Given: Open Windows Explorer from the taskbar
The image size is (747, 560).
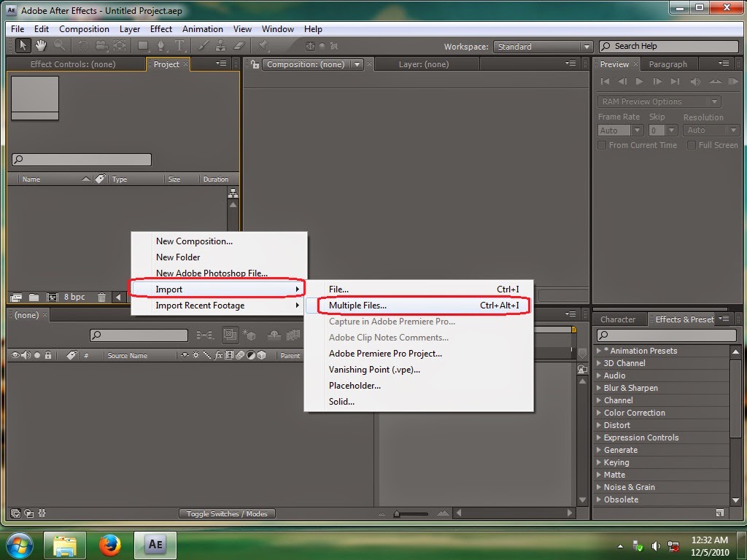Looking at the screenshot, I should [x=65, y=545].
